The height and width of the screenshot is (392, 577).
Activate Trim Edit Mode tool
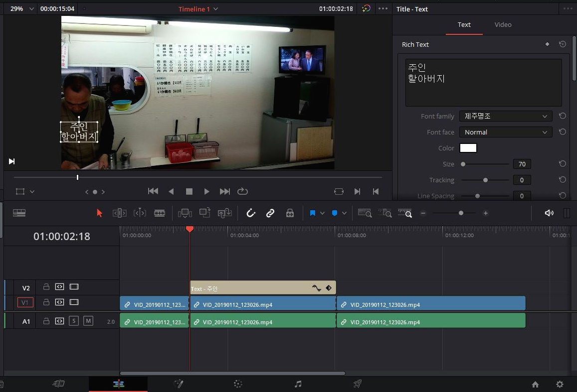tap(120, 213)
